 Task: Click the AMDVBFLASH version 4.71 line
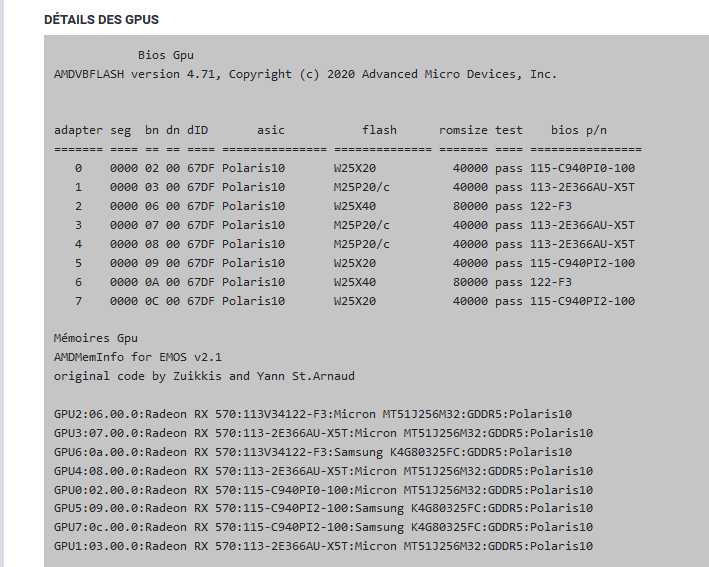pyautogui.click(x=305, y=74)
